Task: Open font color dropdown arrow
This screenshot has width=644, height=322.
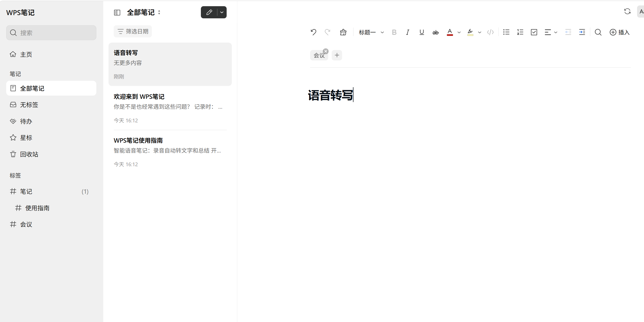Action: click(x=459, y=32)
